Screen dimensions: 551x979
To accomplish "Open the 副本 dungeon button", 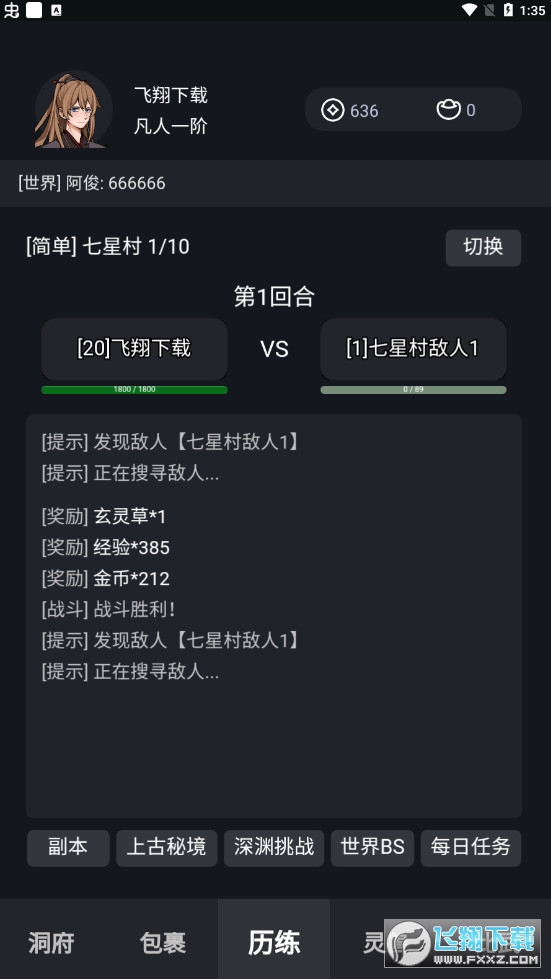I will [68, 847].
